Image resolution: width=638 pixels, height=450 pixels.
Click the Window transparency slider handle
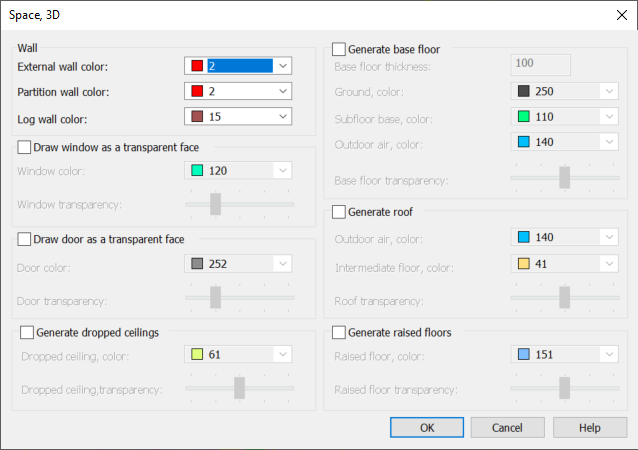215,204
